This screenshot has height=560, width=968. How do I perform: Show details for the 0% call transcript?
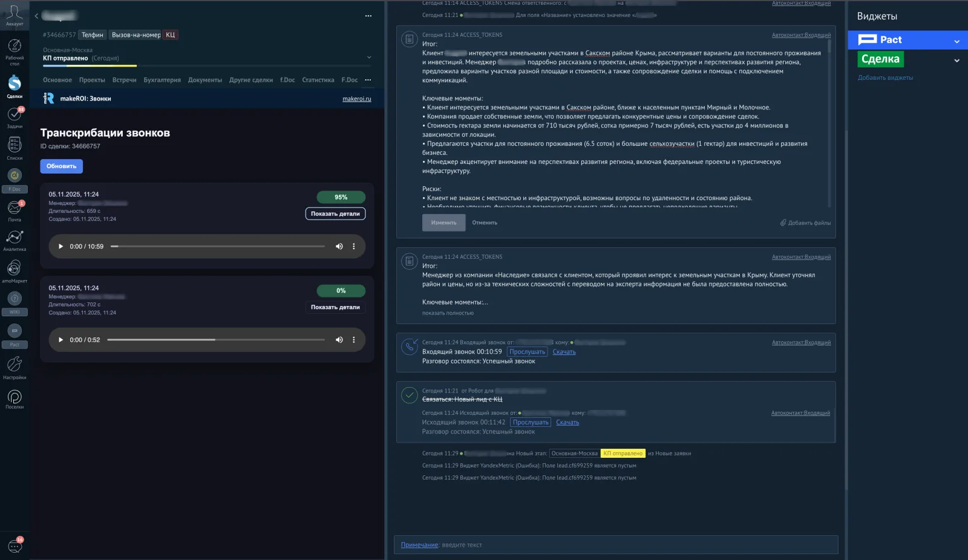point(335,308)
